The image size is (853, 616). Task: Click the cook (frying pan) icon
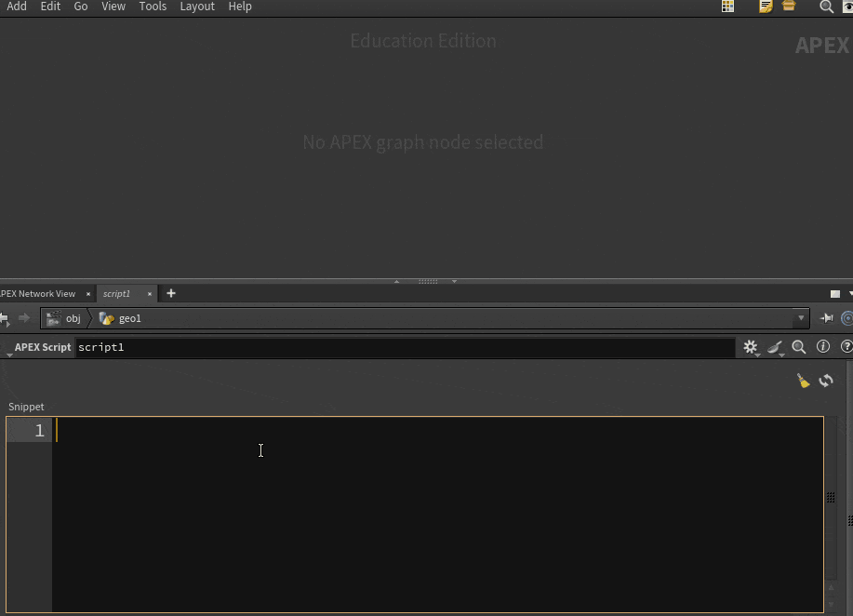click(775, 346)
